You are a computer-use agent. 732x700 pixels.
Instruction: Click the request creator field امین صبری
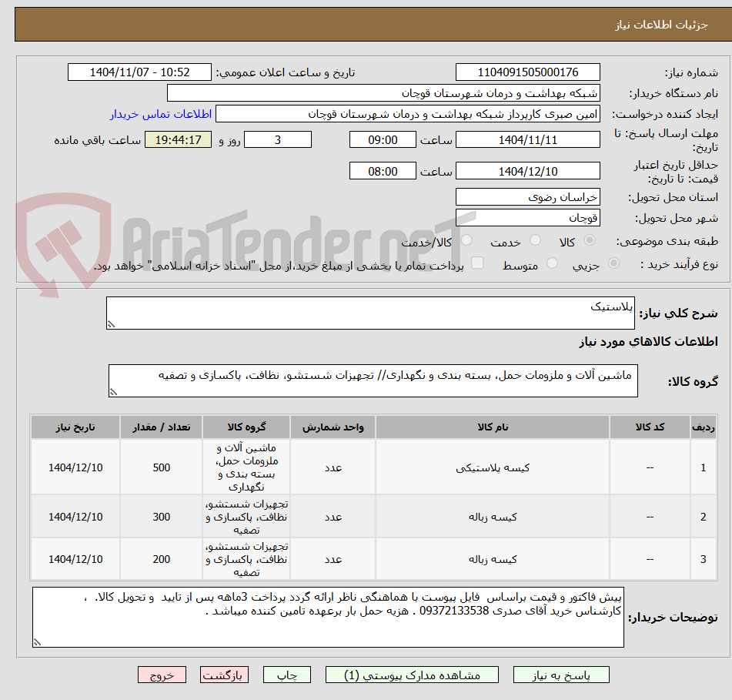coord(407,114)
